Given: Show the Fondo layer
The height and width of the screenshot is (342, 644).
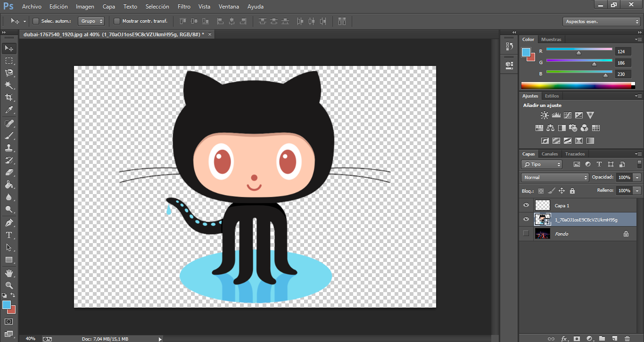Looking at the screenshot, I should [x=526, y=233].
